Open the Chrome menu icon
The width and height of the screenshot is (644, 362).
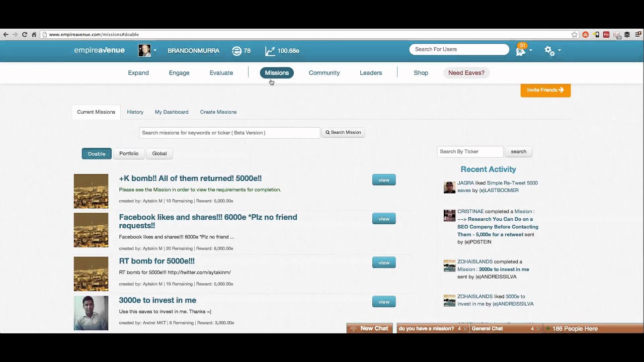click(637, 35)
